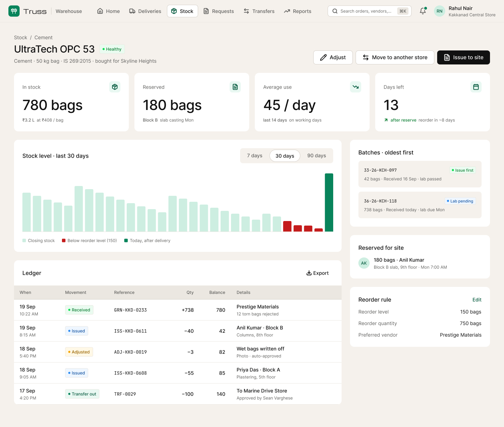The height and width of the screenshot is (427, 504).
Task: Click the Issue to site button
Action: point(463,57)
